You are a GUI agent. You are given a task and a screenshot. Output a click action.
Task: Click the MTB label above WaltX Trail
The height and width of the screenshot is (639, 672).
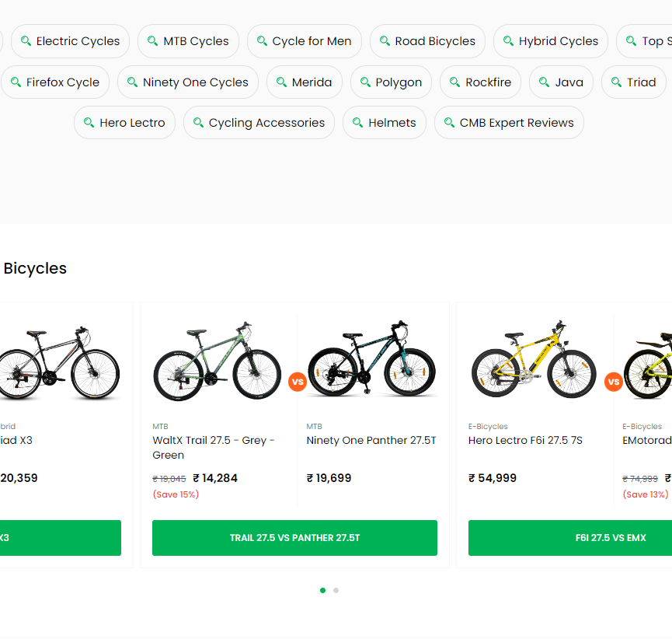[x=160, y=426]
